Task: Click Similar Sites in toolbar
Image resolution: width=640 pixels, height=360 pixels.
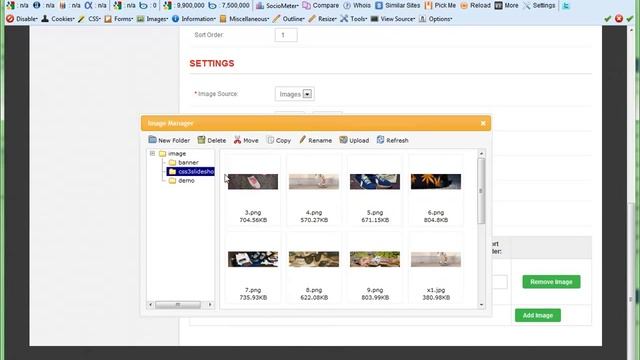Action: point(398,6)
